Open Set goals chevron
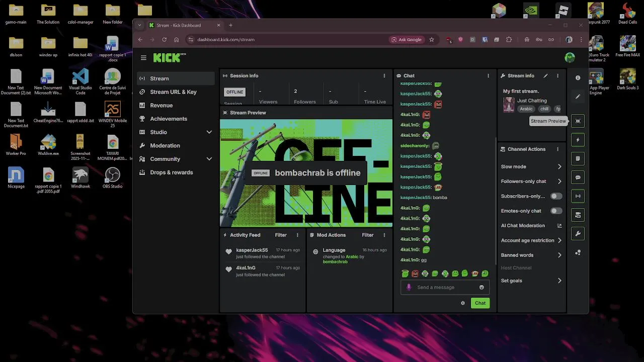The image size is (644, 362). pos(559,281)
